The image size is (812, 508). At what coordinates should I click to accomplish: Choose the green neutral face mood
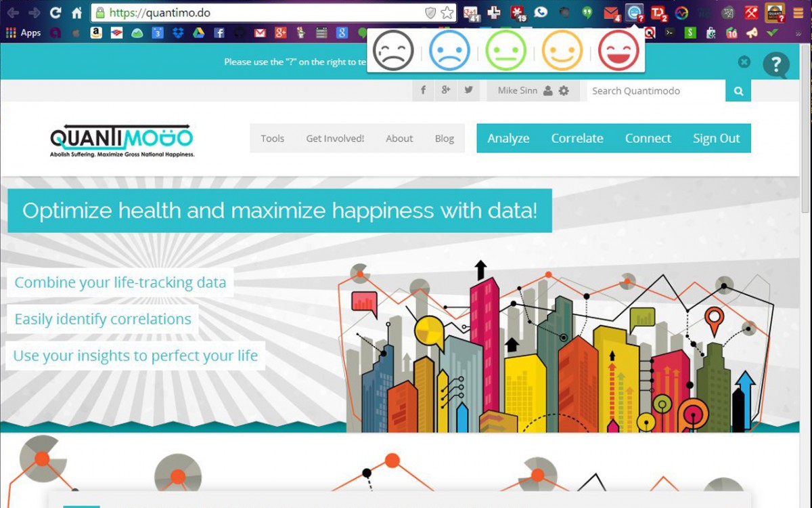point(505,51)
